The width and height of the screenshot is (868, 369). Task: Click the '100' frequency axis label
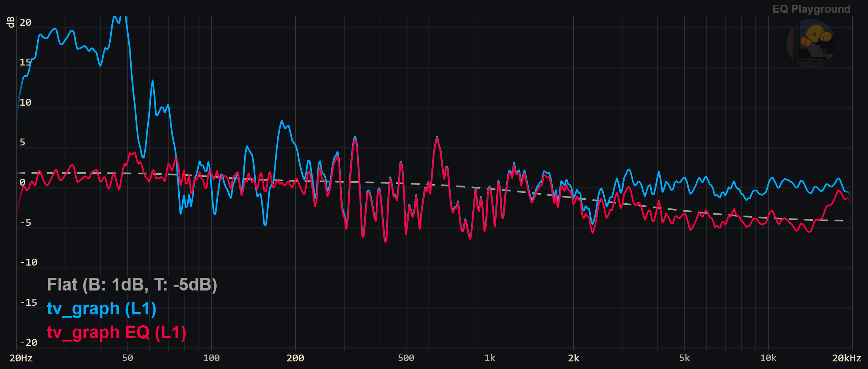click(x=211, y=358)
